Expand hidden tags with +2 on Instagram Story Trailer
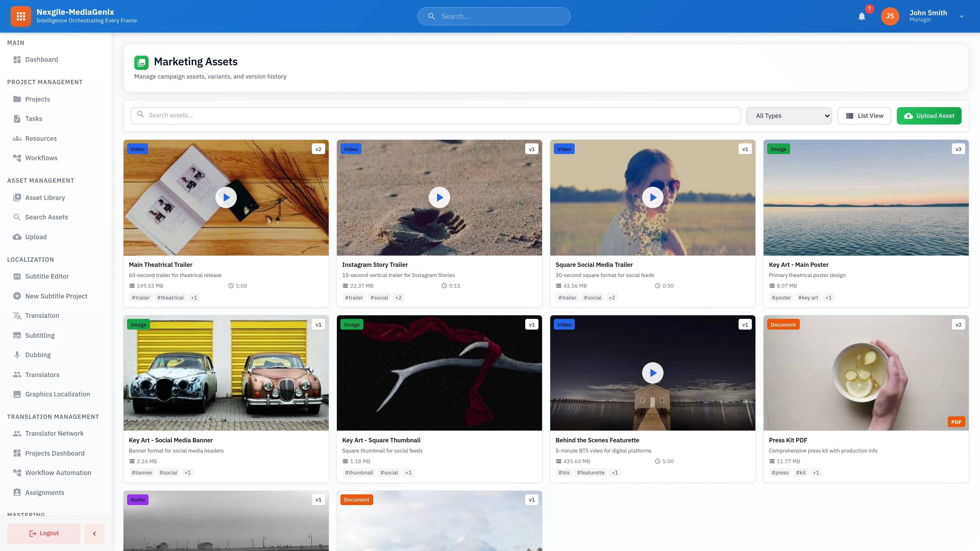The width and height of the screenshot is (980, 551). point(398,297)
